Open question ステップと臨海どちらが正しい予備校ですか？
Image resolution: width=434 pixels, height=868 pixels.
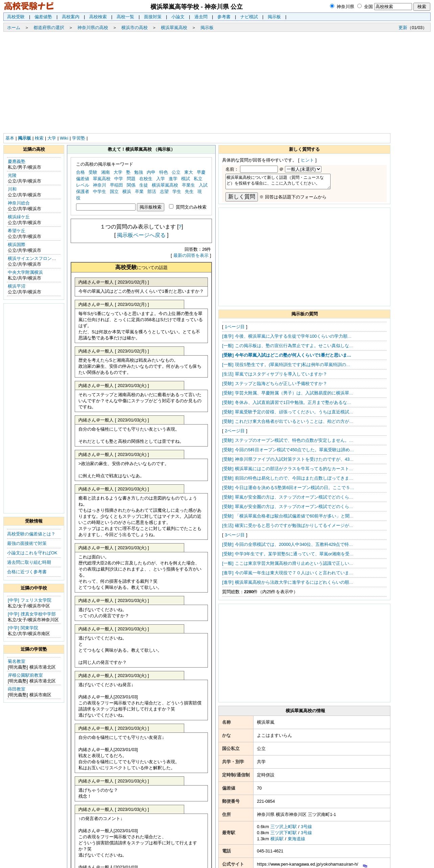274,384
